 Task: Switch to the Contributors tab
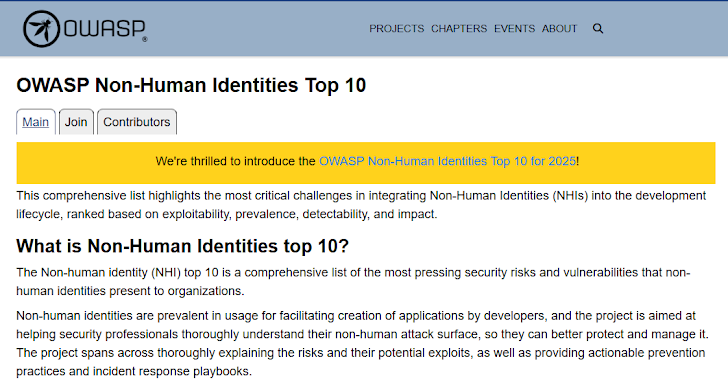point(137,122)
